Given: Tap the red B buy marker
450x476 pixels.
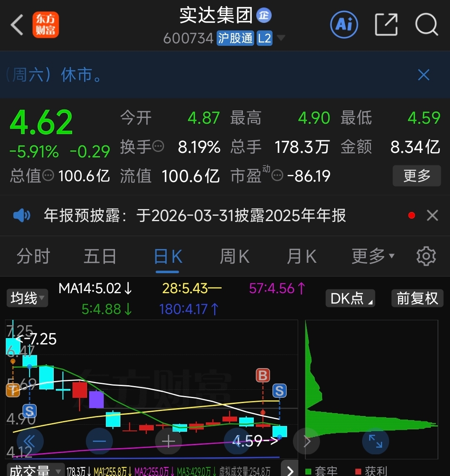Looking at the screenshot, I should point(262,375).
